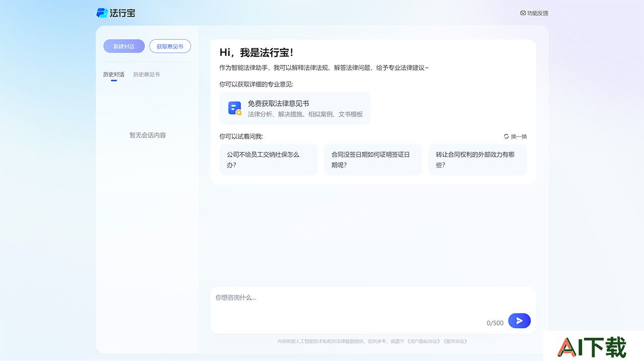
Task: Open 免费获取法律意见书 card
Action: point(295,108)
